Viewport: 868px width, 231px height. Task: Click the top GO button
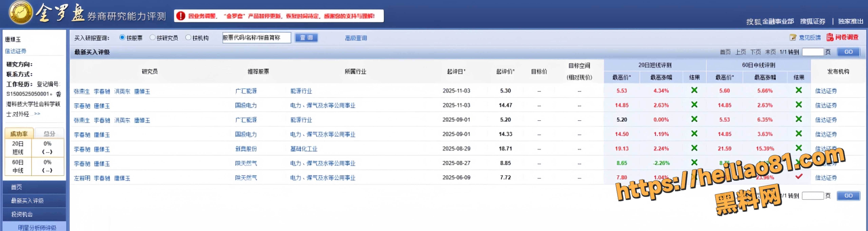[x=849, y=52]
